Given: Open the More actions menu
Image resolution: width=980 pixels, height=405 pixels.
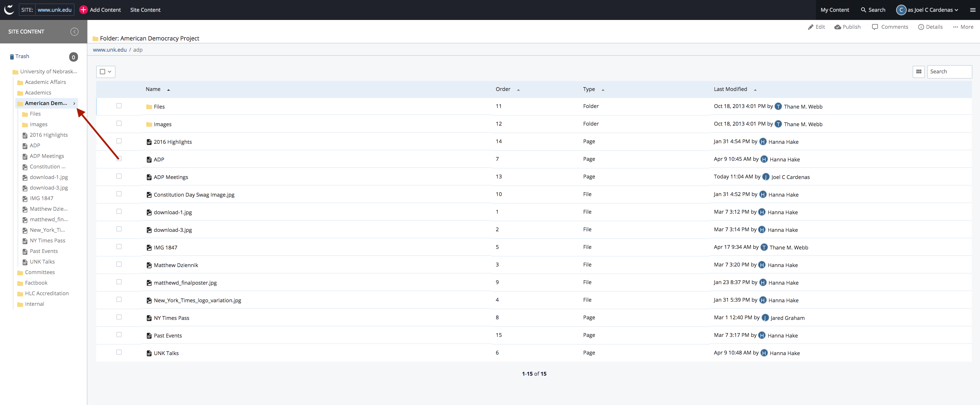Looking at the screenshot, I should coord(963,27).
